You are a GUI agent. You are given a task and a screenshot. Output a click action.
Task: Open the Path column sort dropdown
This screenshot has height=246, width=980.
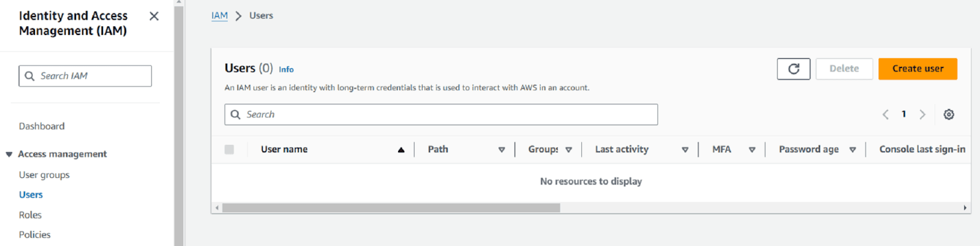click(x=502, y=150)
